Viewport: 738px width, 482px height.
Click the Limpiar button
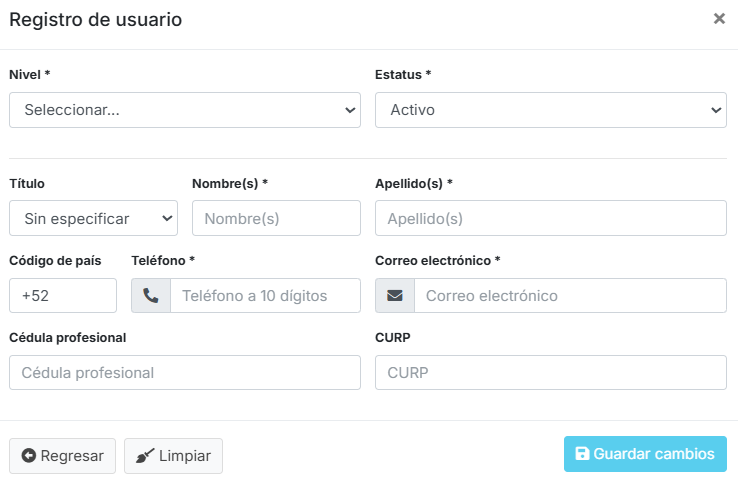(x=173, y=455)
